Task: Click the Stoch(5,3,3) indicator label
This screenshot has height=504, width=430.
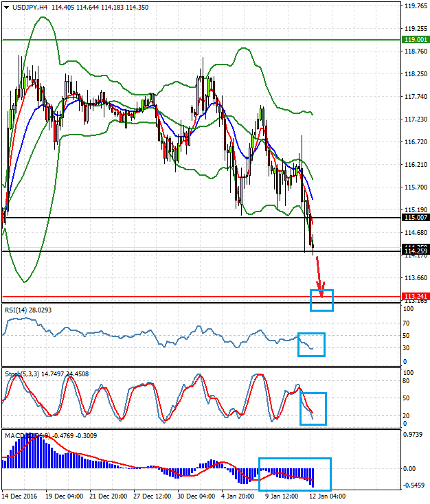Action: (47, 374)
